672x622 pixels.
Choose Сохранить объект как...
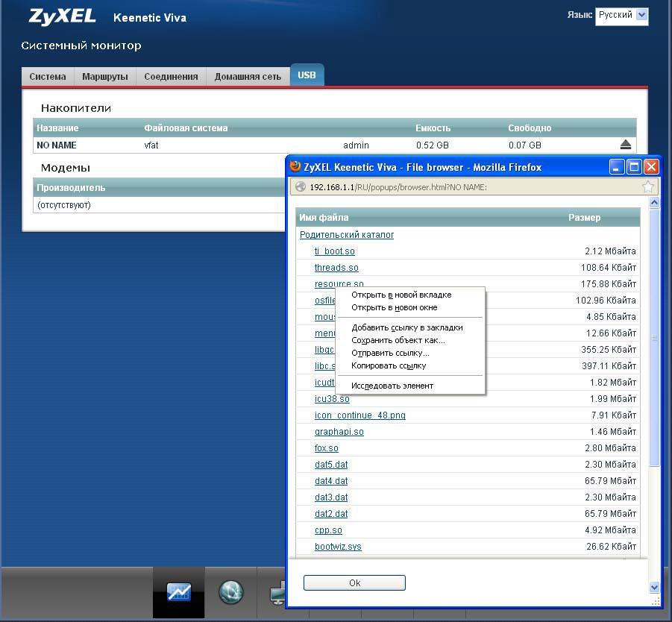(x=398, y=340)
